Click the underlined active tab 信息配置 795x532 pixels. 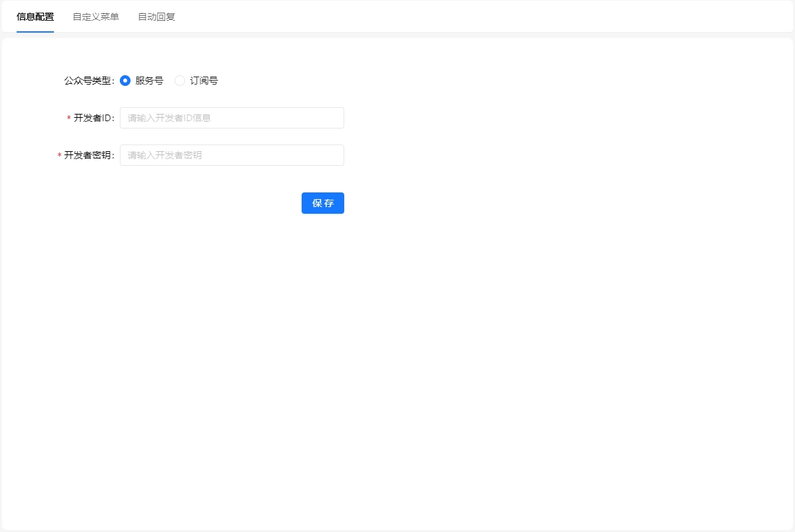tap(35, 17)
